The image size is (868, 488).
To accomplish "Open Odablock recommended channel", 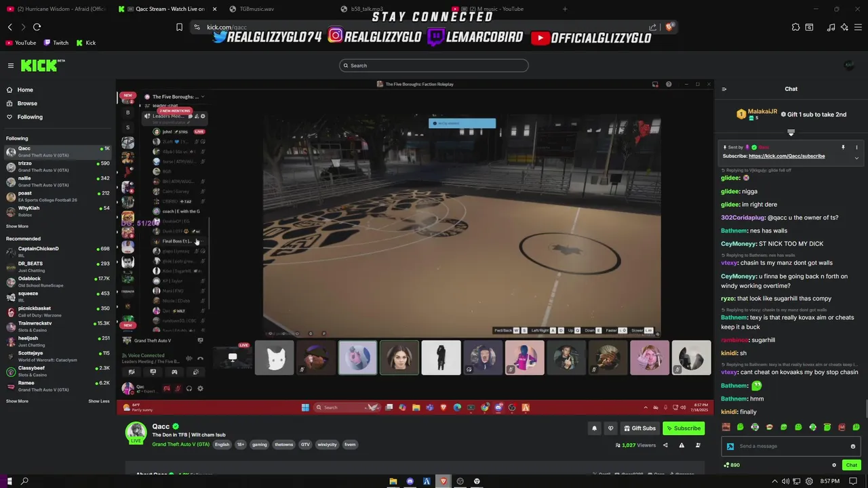I will [58, 281].
